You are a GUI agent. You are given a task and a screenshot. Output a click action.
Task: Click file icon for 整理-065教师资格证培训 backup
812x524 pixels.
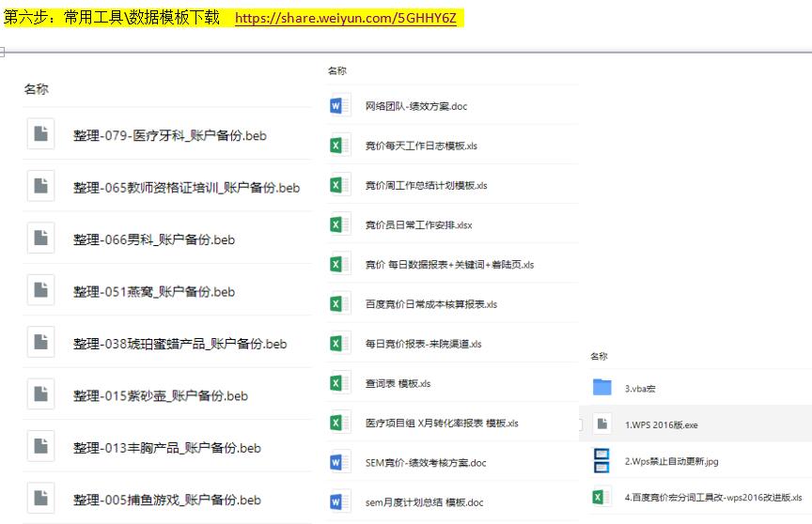pyautogui.click(x=41, y=185)
